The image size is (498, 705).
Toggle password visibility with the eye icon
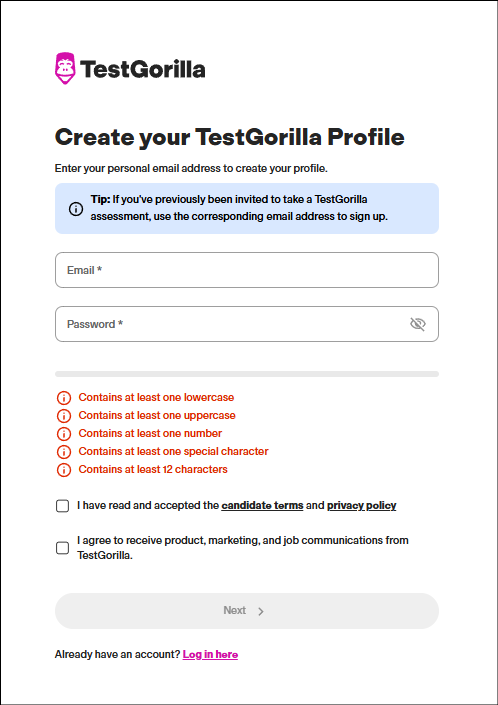pos(418,324)
